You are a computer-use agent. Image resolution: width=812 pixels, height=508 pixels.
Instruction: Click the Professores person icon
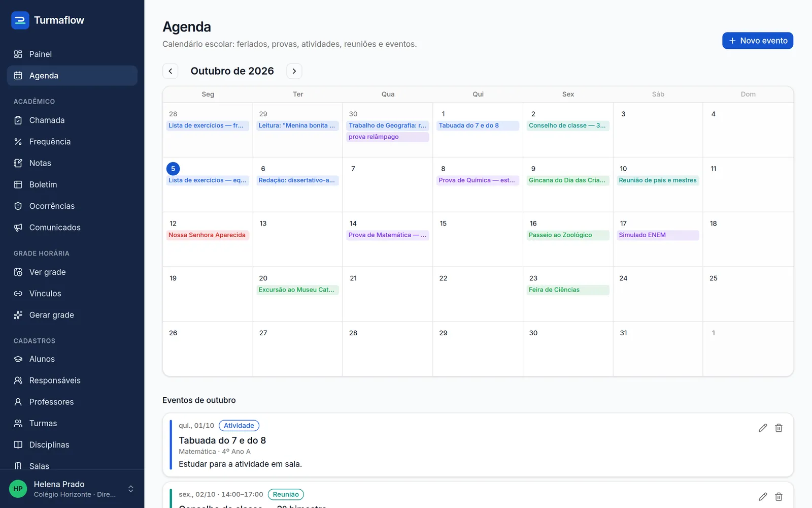tap(18, 402)
